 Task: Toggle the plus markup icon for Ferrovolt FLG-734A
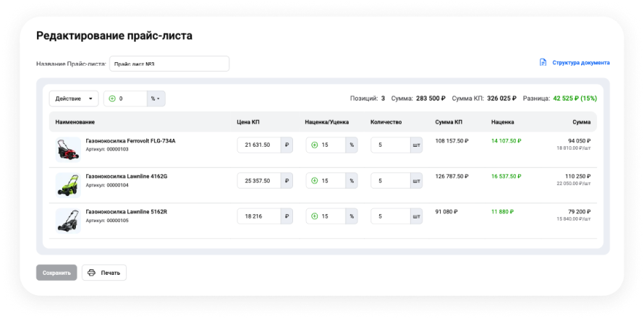pyautogui.click(x=315, y=145)
